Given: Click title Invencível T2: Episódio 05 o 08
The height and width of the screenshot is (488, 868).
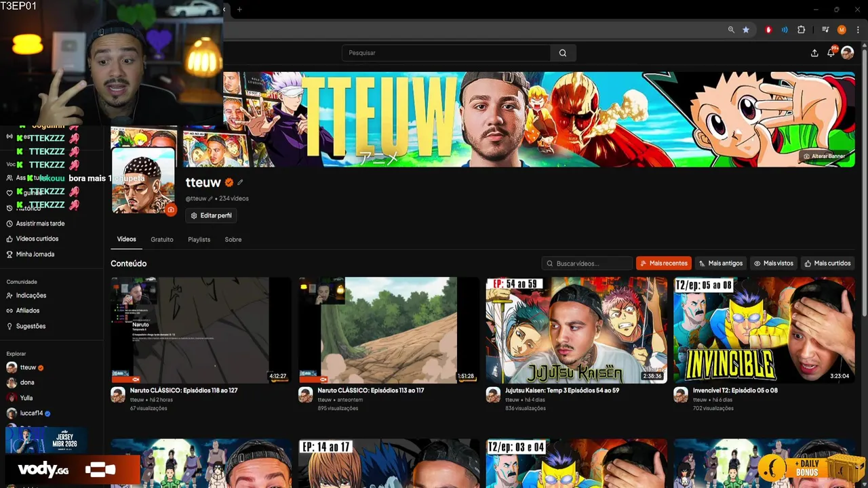Looking at the screenshot, I should coord(735,390).
